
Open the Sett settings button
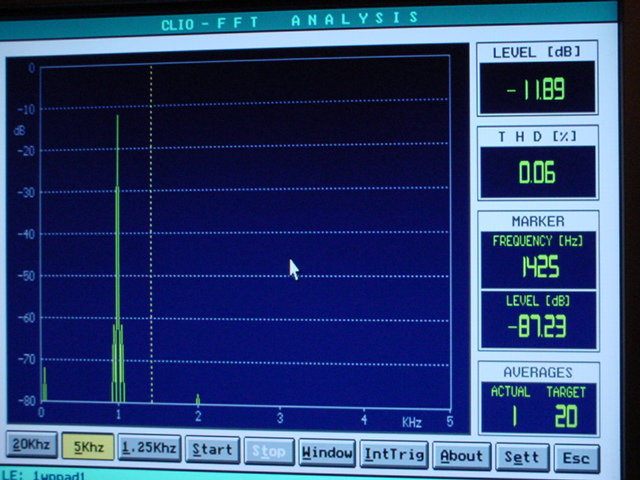pos(522,457)
